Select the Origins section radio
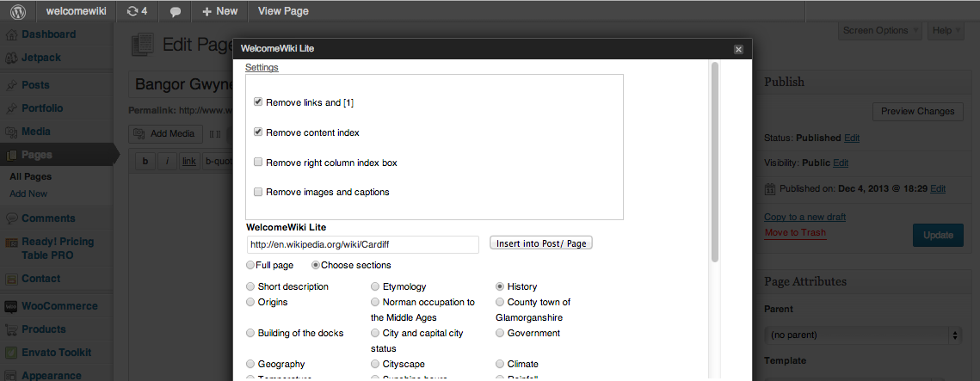The width and height of the screenshot is (980, 381). tap(250, 302)
